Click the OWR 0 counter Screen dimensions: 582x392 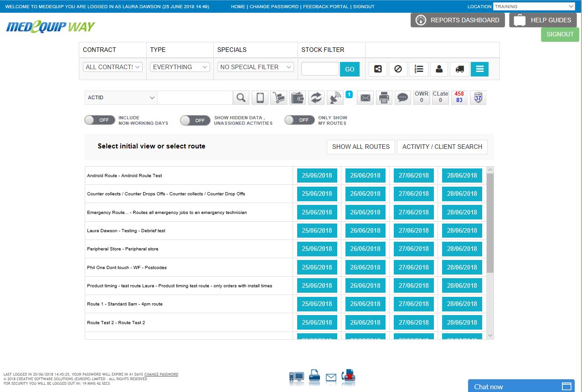422,97
